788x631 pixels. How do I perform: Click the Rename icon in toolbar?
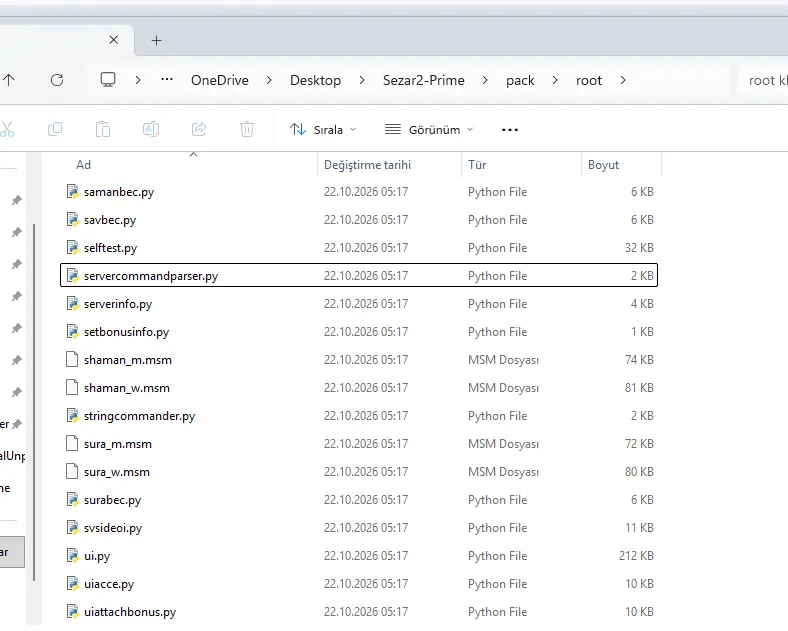[x=151, y=130]
